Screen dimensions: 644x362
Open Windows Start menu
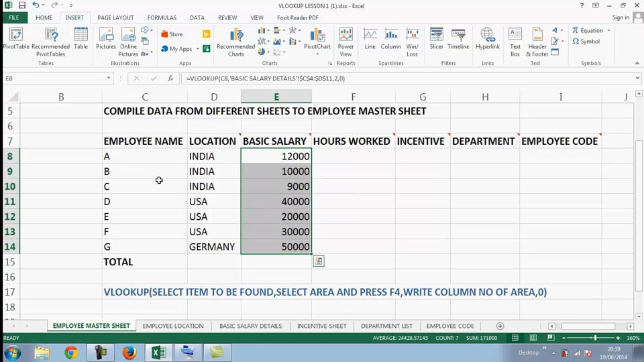tap(13, 353)
